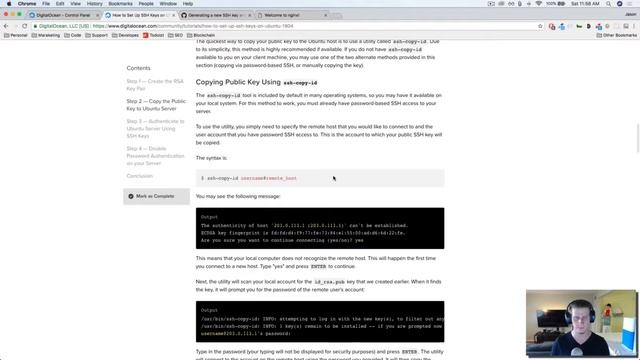The image size is (640, 360).
Task: Open the Edit menu
Action: (60, 4)
